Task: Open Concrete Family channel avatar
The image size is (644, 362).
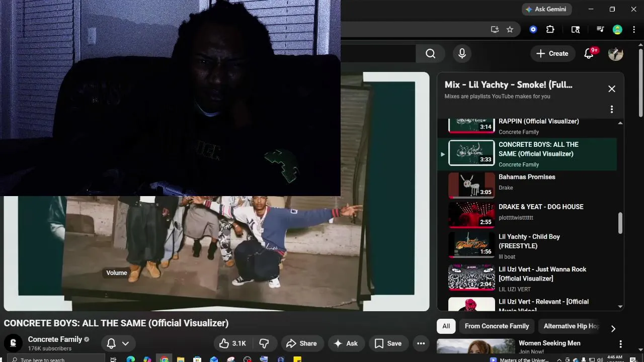Action: click(13, 343)
